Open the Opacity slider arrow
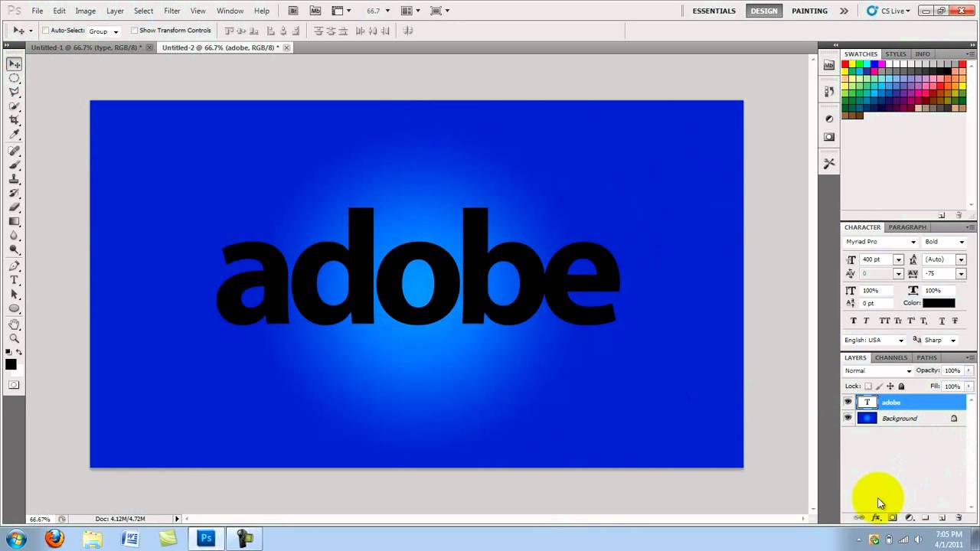Viewport: 980px width, 551px height. tap(969, 370)
